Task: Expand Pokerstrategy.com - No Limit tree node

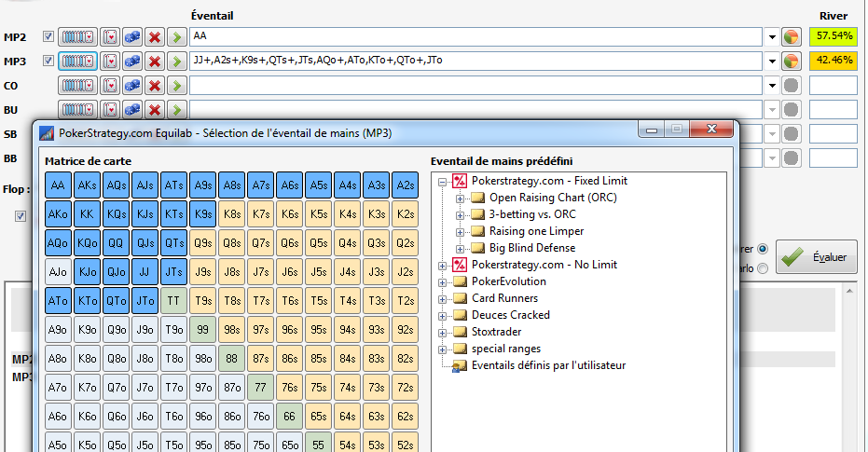Action: (x=442, y=266)
